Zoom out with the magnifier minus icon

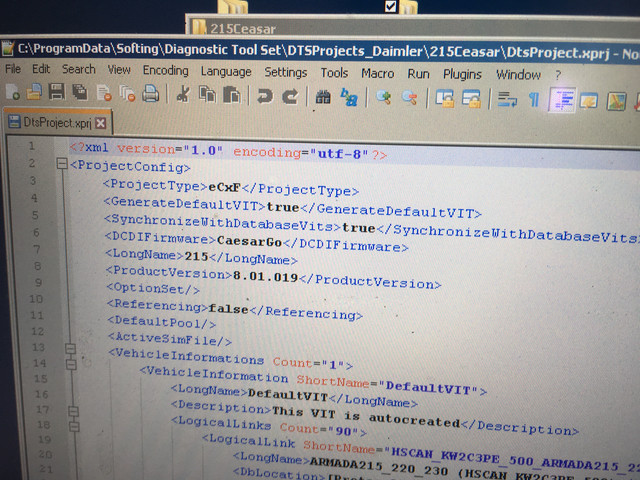tap(409, 98)
